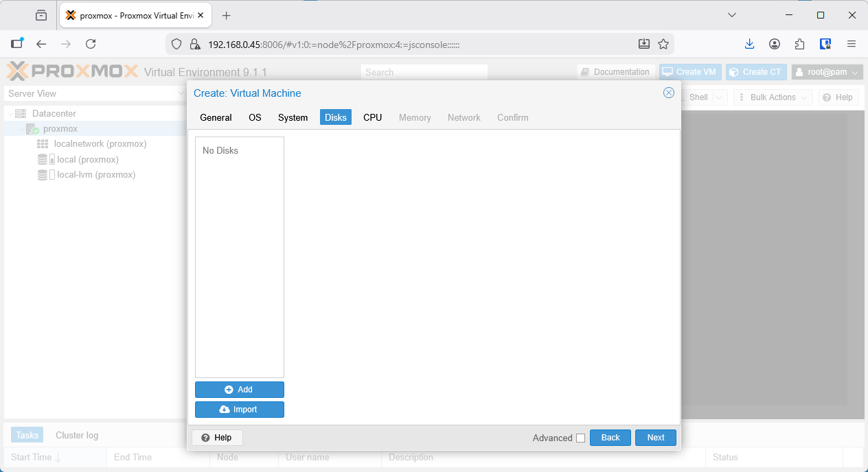Reload the page with the refresh icon
This screenshot has height=472, width=868.
(91, 44)
